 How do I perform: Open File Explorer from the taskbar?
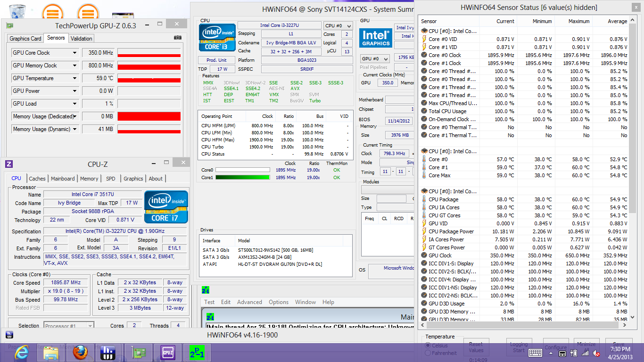[50, 353]
